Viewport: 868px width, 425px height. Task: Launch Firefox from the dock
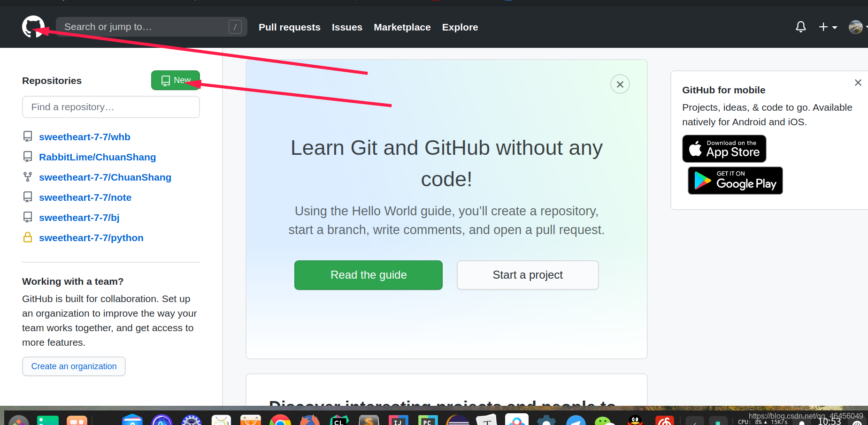pyautogui.click(x=310, y=420)
